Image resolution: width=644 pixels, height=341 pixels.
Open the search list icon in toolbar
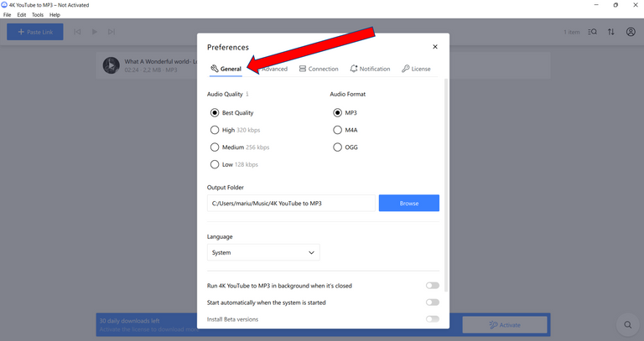click(592, 32)
